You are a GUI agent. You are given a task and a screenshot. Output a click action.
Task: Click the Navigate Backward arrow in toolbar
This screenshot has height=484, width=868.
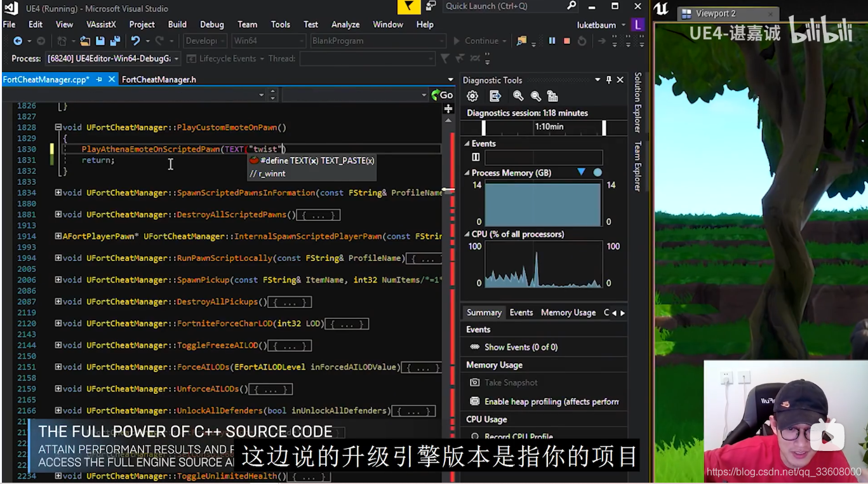tap(18, 41)
